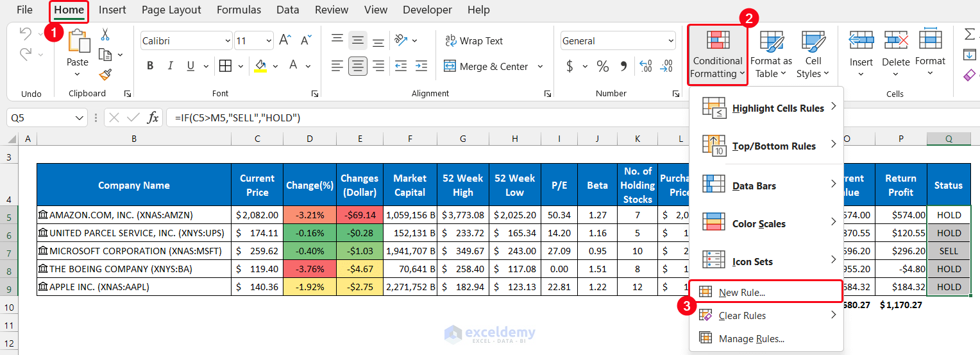
Task: Open the Format as Table gallery
Action: pyautogui.click(x=771, y=55)
